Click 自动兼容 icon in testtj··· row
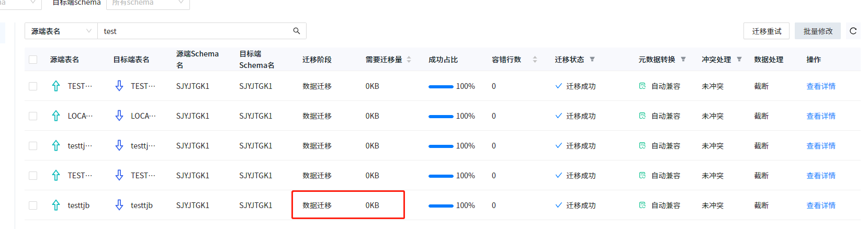The image size is (868, 229). (642, 145)
